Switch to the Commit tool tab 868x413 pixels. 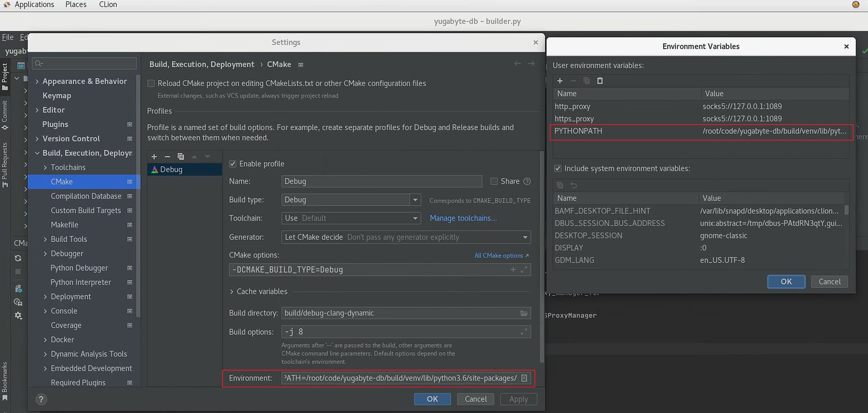click(5, 115)
